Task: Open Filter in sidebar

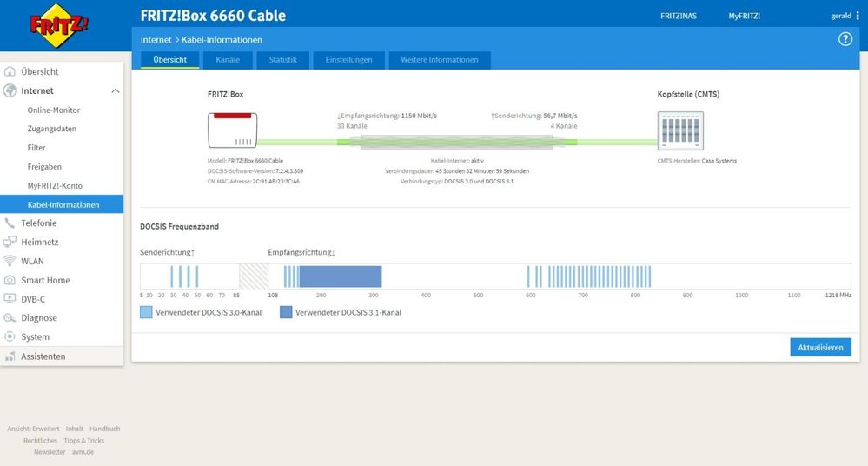Action: tap(36, 148)
